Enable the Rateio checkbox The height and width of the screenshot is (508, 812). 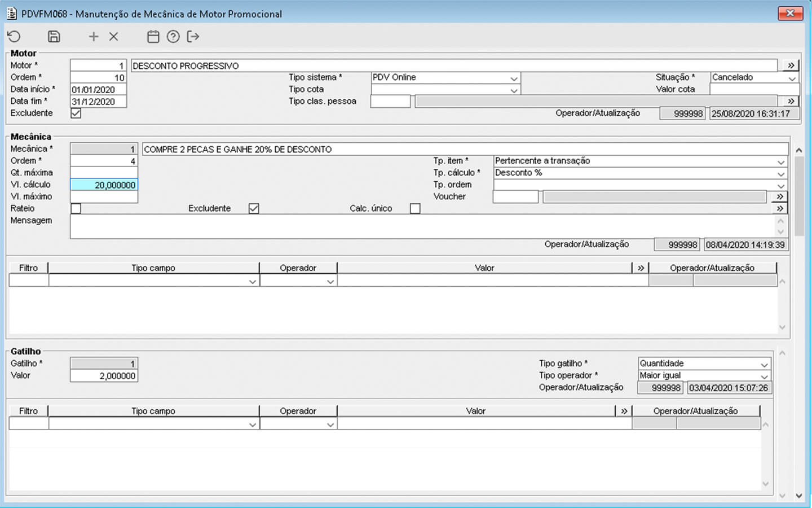[76, 208]
